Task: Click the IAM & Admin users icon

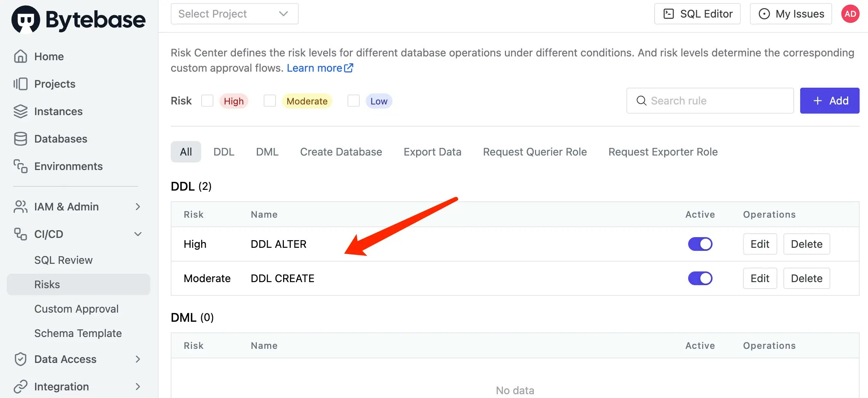Action: (x=21, y=207)
